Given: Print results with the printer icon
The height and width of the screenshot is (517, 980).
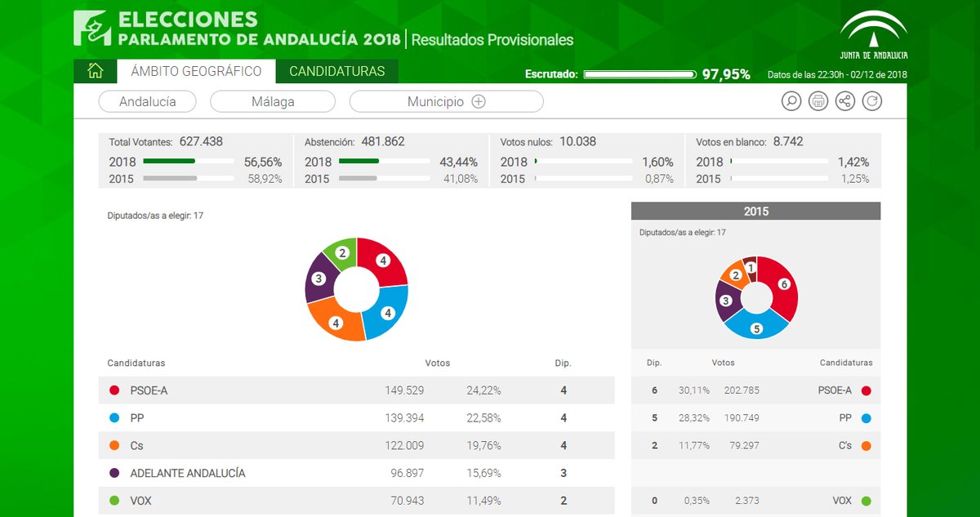Looking at the screenshot, I should click(817, 101).
